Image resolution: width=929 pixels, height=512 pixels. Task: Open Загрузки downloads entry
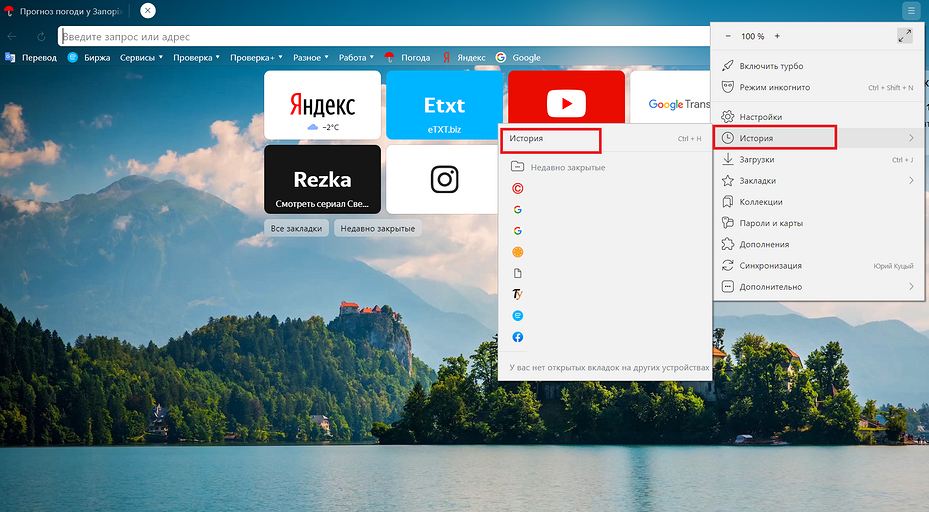(x=818, y=159)
